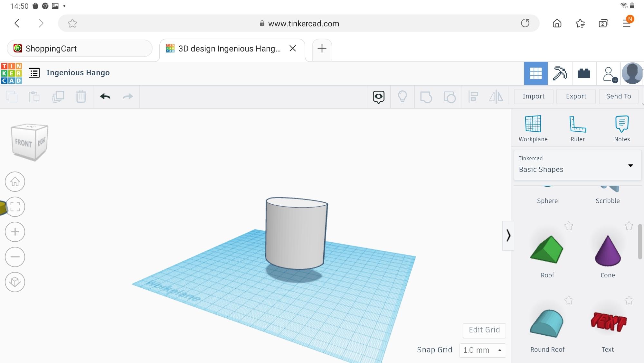This screenshot has width=644, height=363.
Task: Click the Export button
Action: point(576,96)
